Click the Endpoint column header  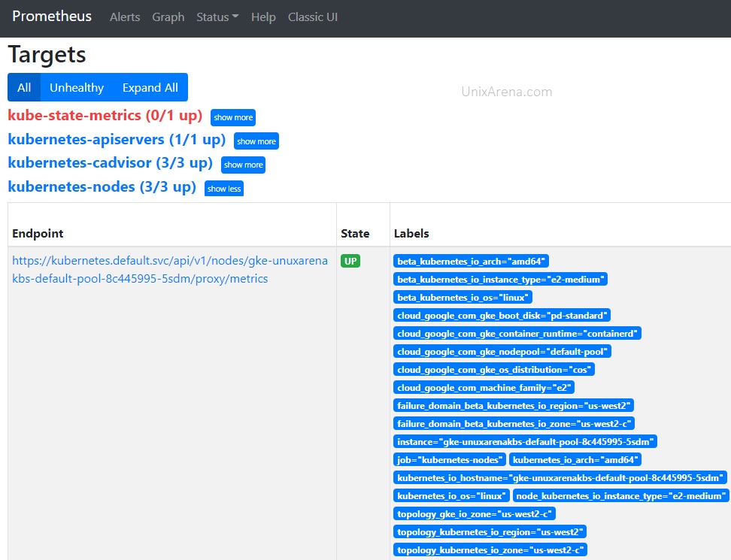pyautogui.click(x=38, y=234)
